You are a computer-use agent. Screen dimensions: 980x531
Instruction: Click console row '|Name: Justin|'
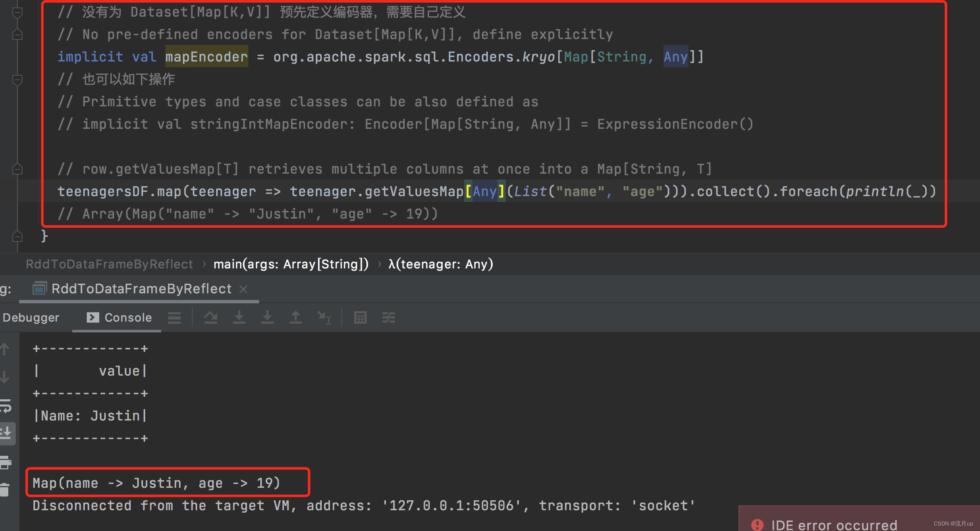[x=90, y=416]
